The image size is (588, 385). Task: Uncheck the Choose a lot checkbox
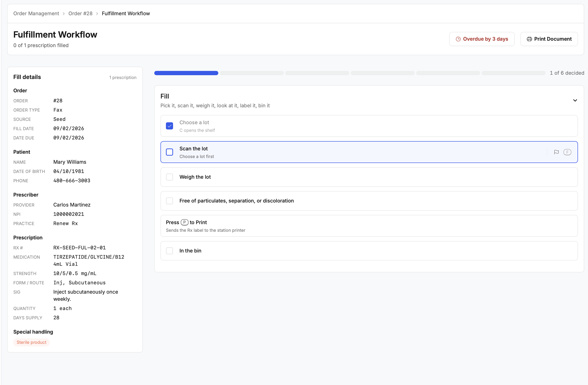pyautogui.click(x=169, y=126)
